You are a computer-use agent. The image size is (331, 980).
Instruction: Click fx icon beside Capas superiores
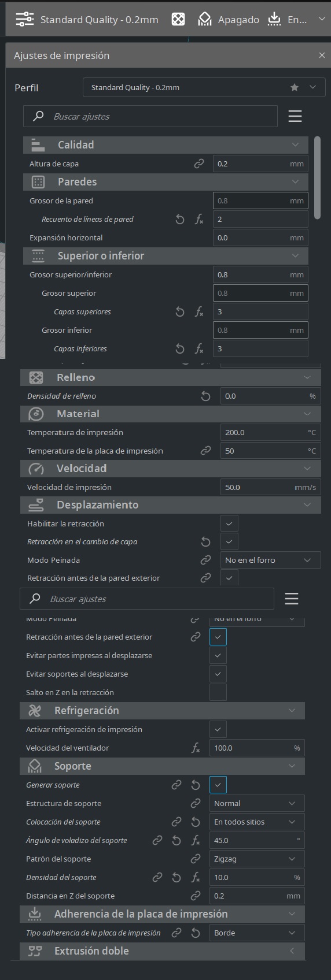199,311
